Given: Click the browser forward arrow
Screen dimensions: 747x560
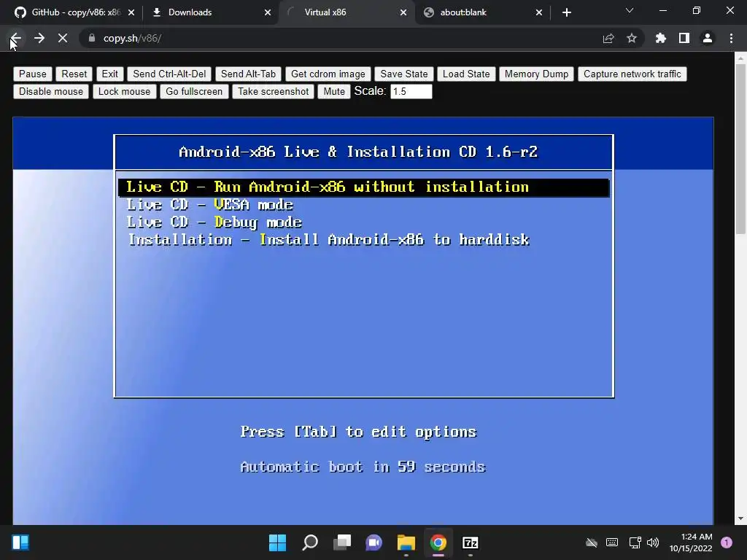Looking at the screenshot, I should [x=39, y=38].
